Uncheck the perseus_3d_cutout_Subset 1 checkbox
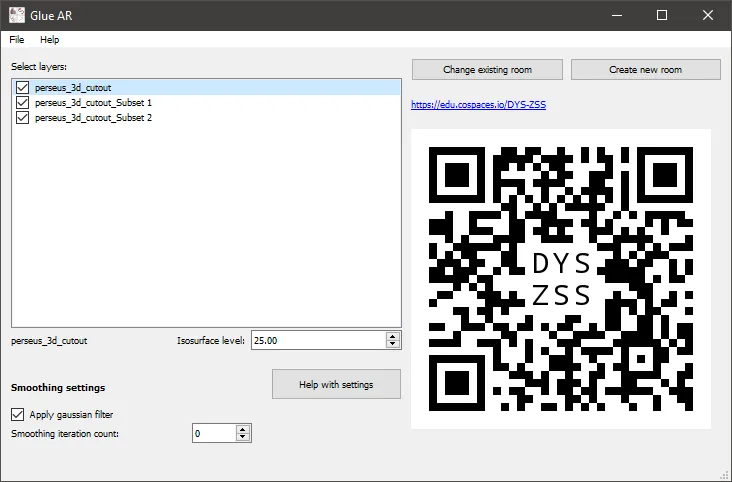732x482 pixels. pyautogui.click(x=22, y=102)
